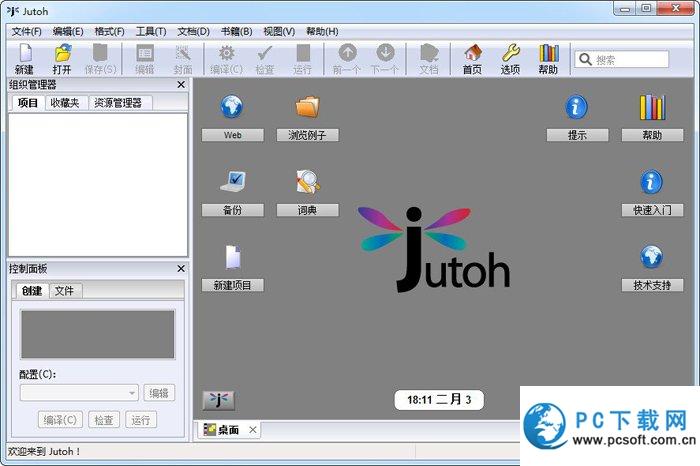Click the 新建项目 document icon
The width and height of the screenshot is (700, 466).
[x=233, y=257]
